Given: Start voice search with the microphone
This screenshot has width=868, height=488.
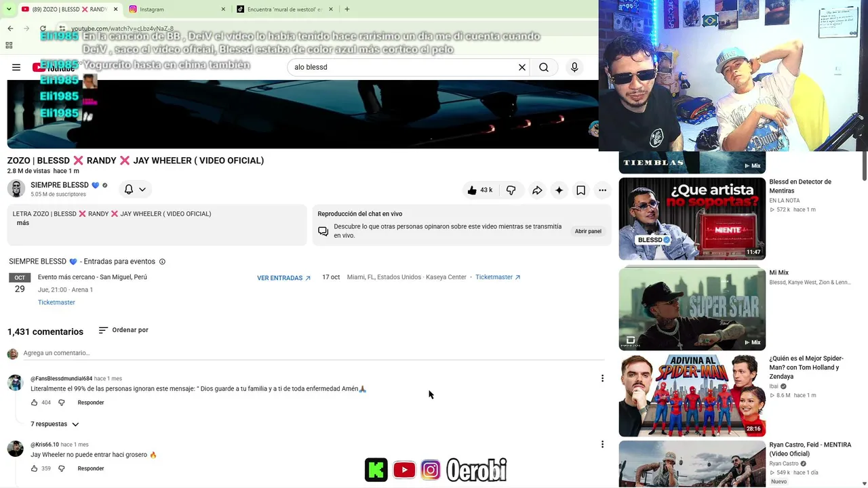Looking at the screenshot, I should pyautogui.click(x=574, y=67).
